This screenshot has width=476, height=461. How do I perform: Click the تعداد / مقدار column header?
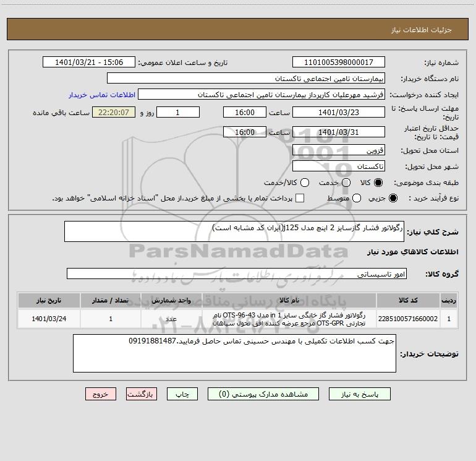(x=111, y=301)
